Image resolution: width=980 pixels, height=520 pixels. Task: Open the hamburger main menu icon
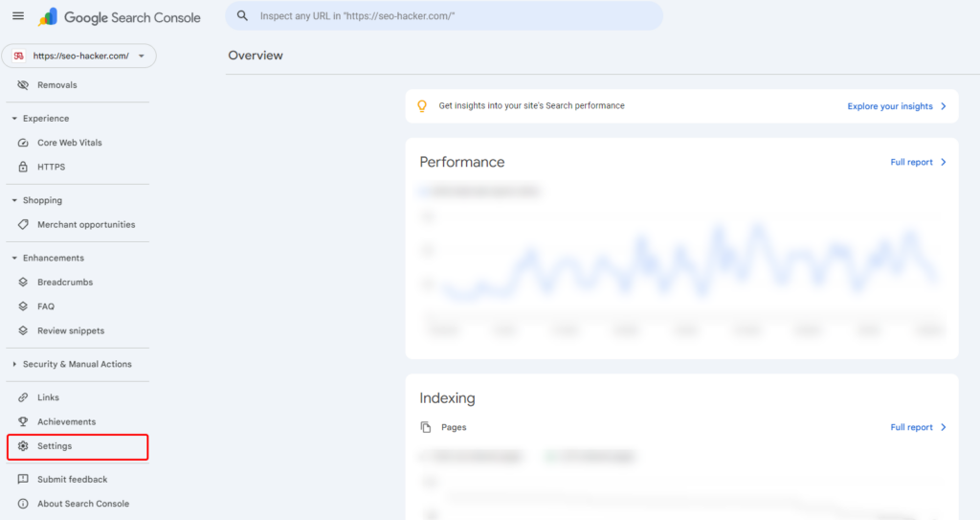tap(18, 16)
